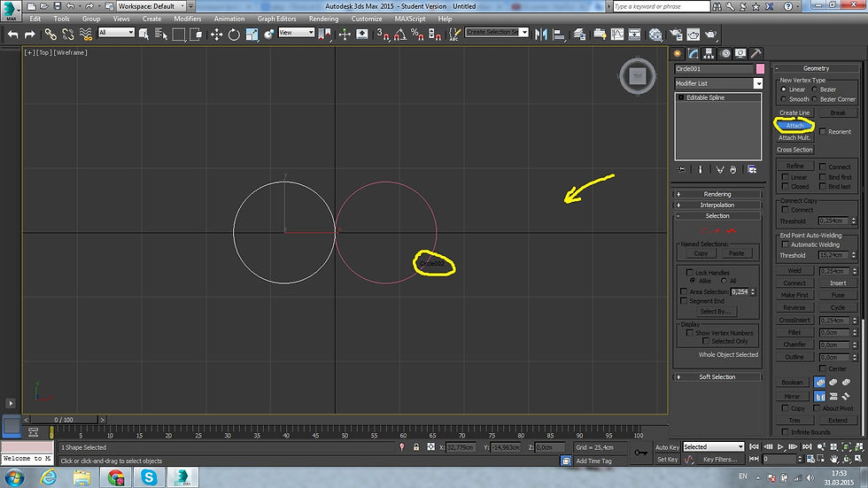Toggle the Angle Snap icon
The height and width of the screenshot is (488, 868).
tap(400, 35)
